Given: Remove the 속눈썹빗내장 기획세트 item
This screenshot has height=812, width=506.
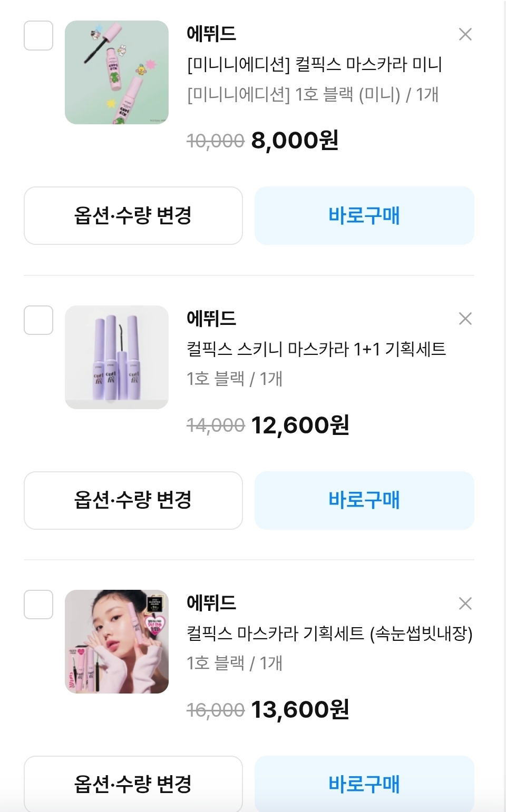Looking at the screenshot, I should click(465, 603).
